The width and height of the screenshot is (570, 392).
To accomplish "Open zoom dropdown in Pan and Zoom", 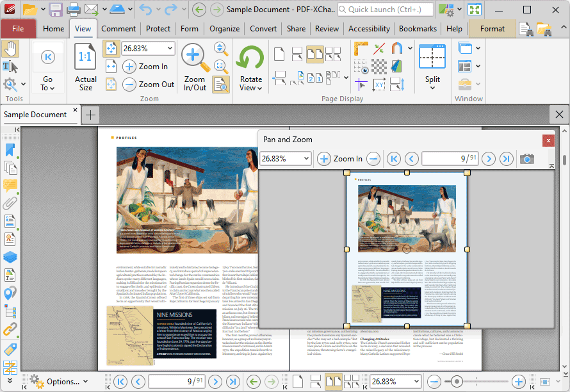I will pos(306,159).
